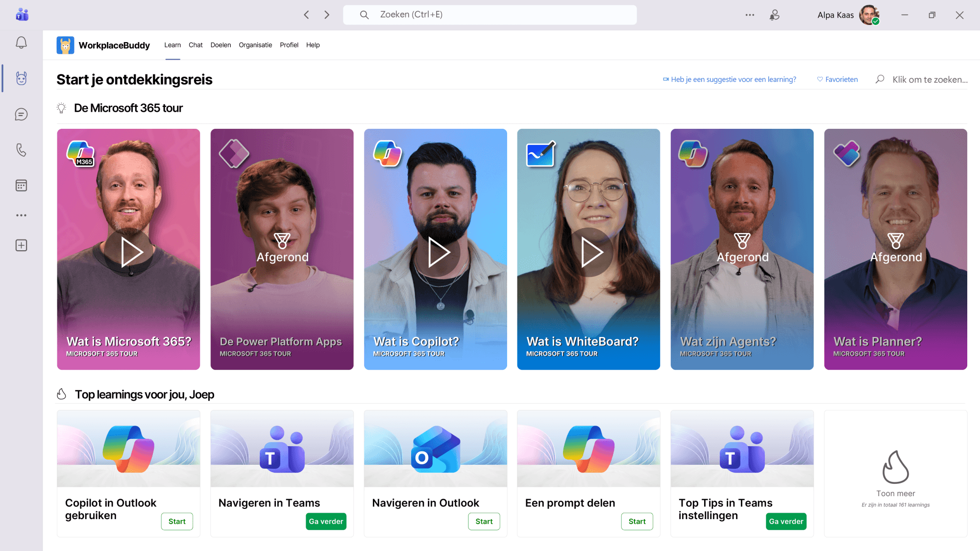Image resolution: width=980 pixels, height=551 pixels.
Task: Open the Organisatie tab
Action: [255, 45]
